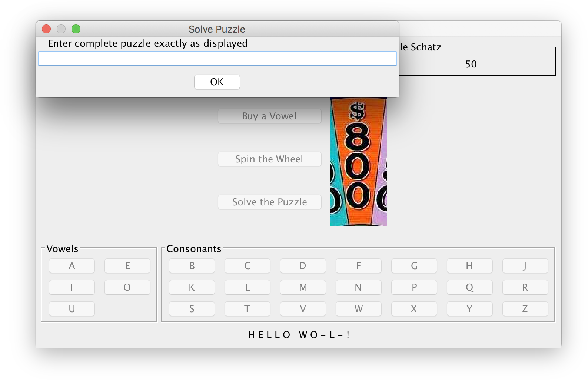Screen dimensions: 588x380
Task: Choose consonant B
Action: [x=192, y=266]
